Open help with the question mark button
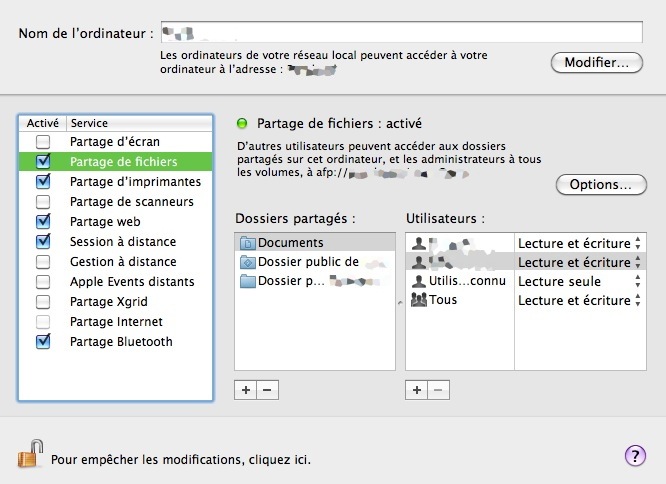Viewport: 666px width, 484px height. point(636,456)
